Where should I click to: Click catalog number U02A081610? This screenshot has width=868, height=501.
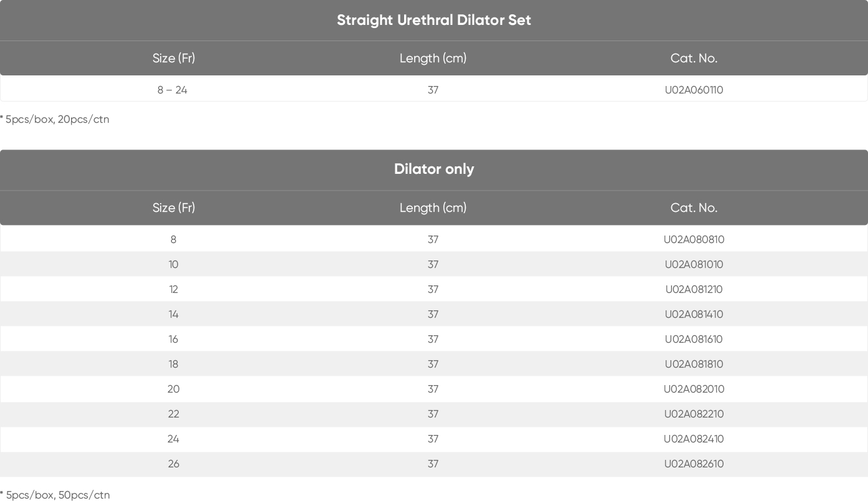click(x=694, y=339)
